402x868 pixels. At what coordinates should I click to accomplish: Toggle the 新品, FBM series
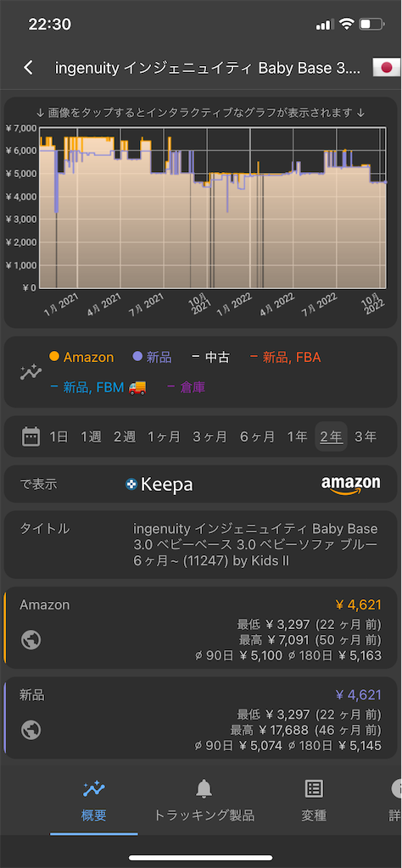point(98,387)
